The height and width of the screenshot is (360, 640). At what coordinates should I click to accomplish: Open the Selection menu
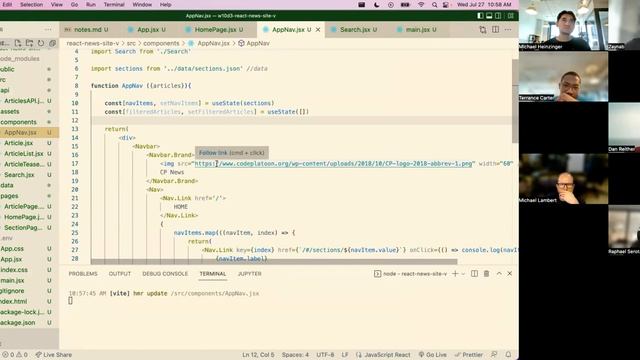[31, 4]
